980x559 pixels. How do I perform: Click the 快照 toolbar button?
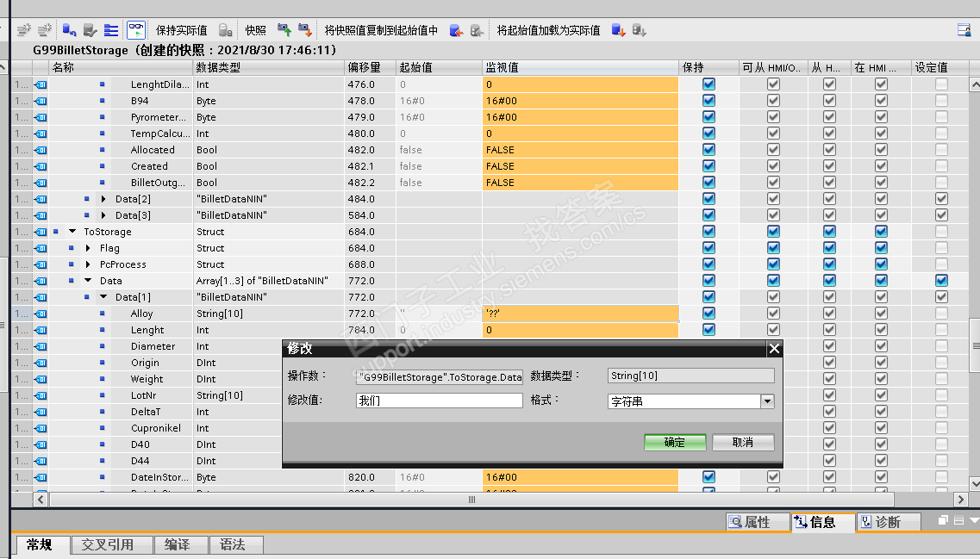click(256, 30)
